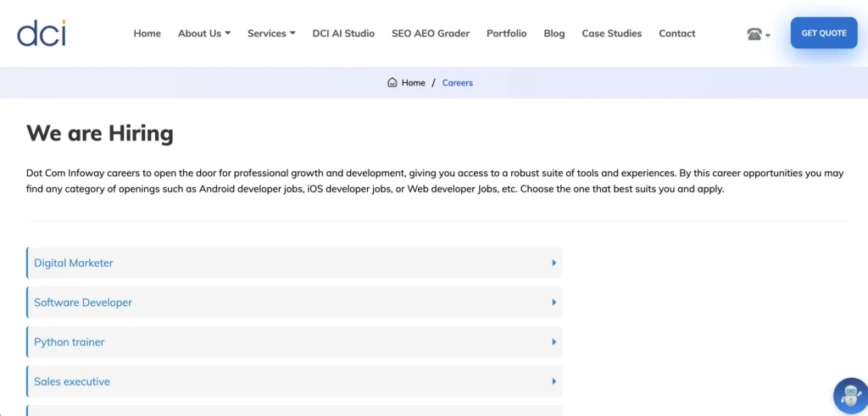Expand the About Us dropdown menu
Image resolution: width=868 pixels, height=416 pixels.
[204, 33]
